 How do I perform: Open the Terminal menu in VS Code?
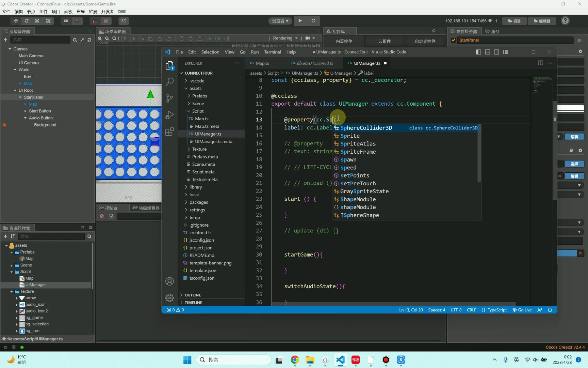[x=272, y=52]
